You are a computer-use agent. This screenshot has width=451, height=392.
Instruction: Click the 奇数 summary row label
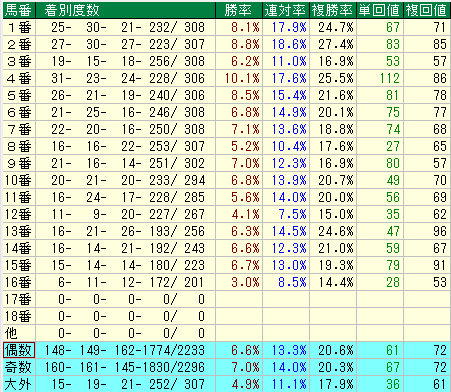tap(19, 367)
